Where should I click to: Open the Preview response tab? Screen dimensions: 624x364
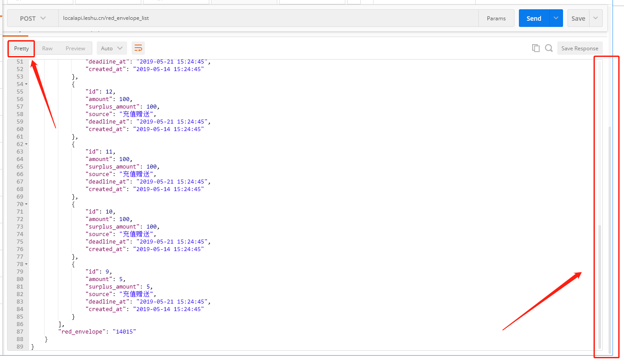click(x=75, y=48)
